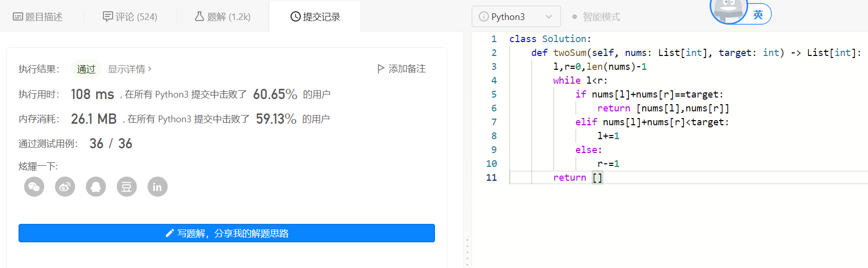Toggle 智能模式 smart mode
The image size is (868, 268).
pos(596,17)
